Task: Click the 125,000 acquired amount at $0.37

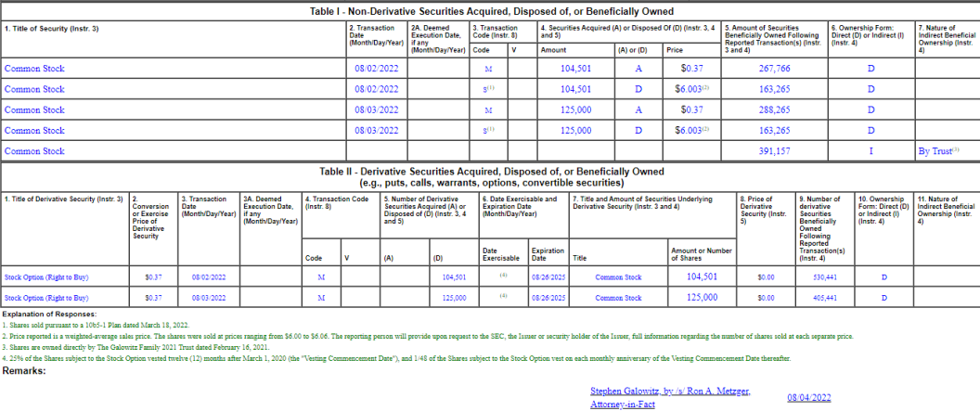Action: pyautogui.click(x=575, y=109)
